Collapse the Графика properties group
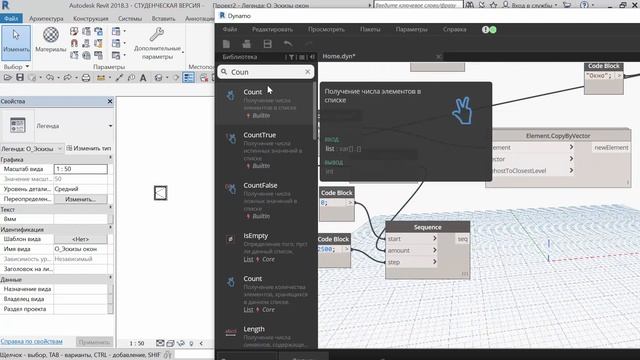Image resolution: width=640 pixels, height=360 pixels. tap(110, 159)
